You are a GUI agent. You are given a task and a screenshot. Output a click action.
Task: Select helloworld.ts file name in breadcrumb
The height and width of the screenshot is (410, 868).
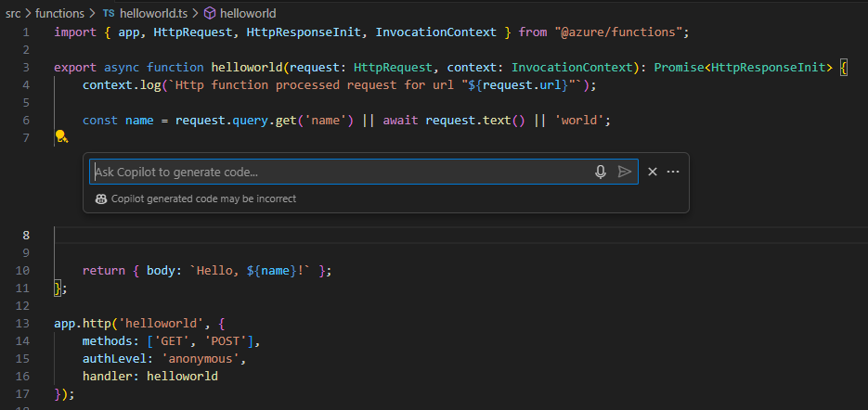[154, 14]
